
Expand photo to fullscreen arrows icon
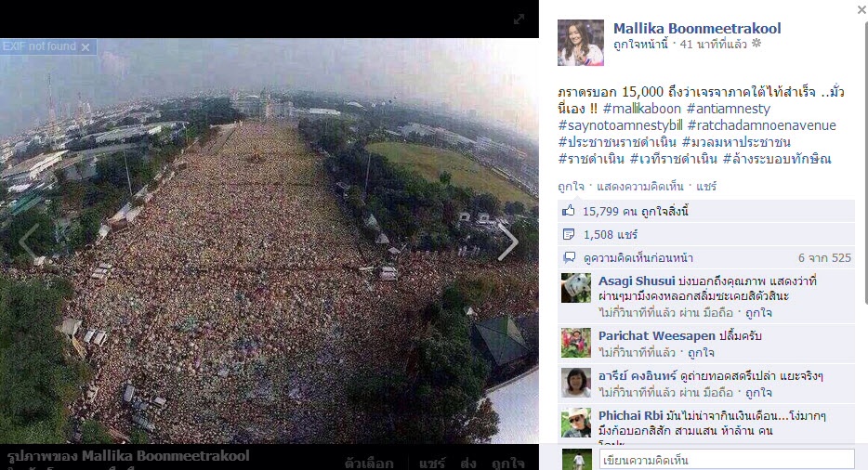519,20
